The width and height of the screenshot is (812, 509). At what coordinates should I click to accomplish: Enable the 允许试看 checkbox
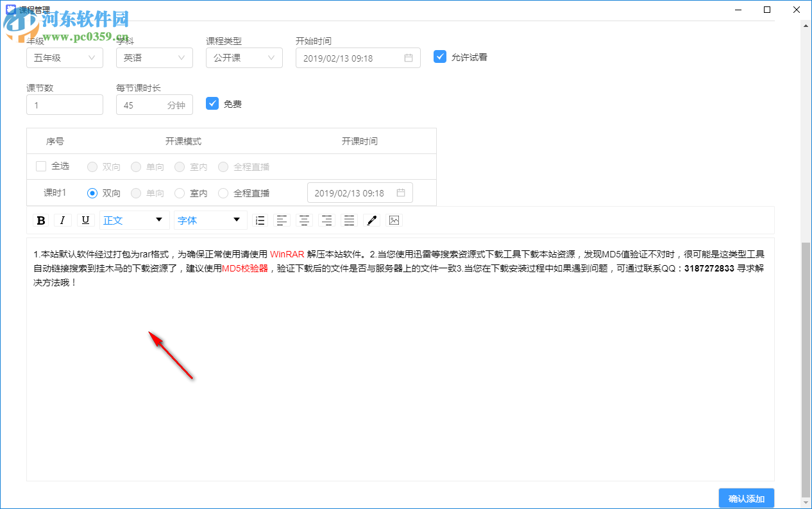click(440, 56)
